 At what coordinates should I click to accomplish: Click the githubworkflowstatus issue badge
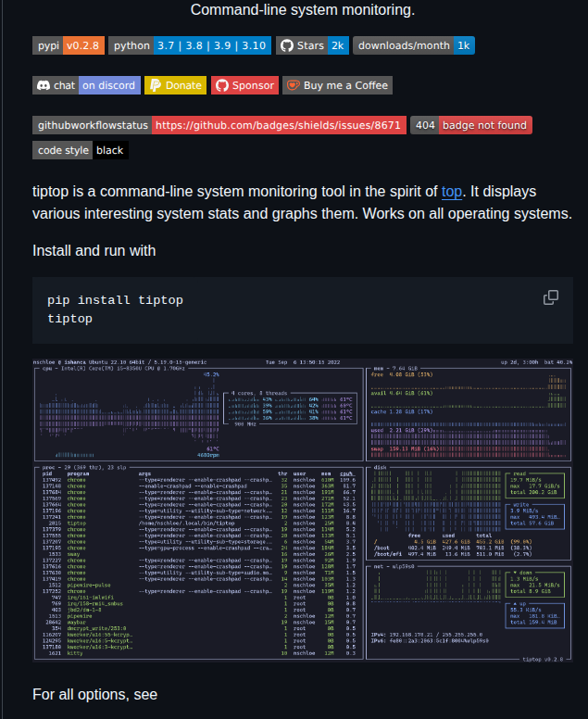click(x=219, y=125)
